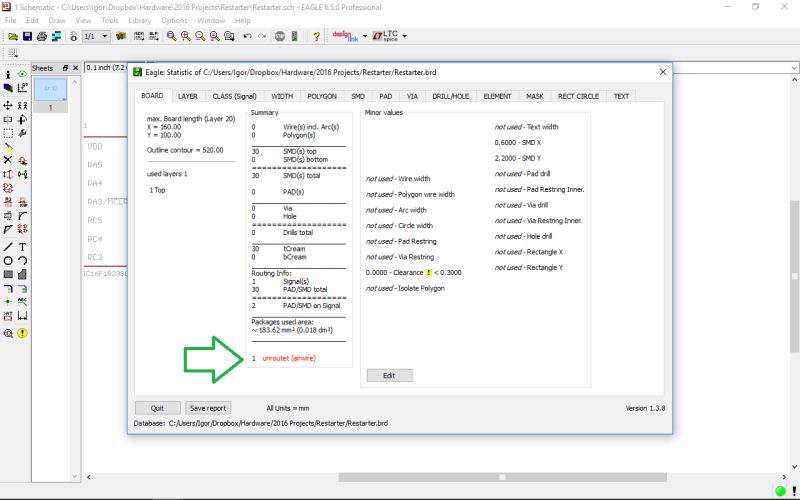800x500 pixels.
Task: Open the Library menu
Action: click(139, 20)
